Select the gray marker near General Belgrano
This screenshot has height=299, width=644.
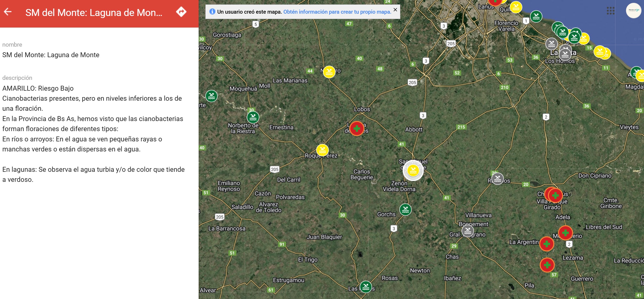[467, 231]
